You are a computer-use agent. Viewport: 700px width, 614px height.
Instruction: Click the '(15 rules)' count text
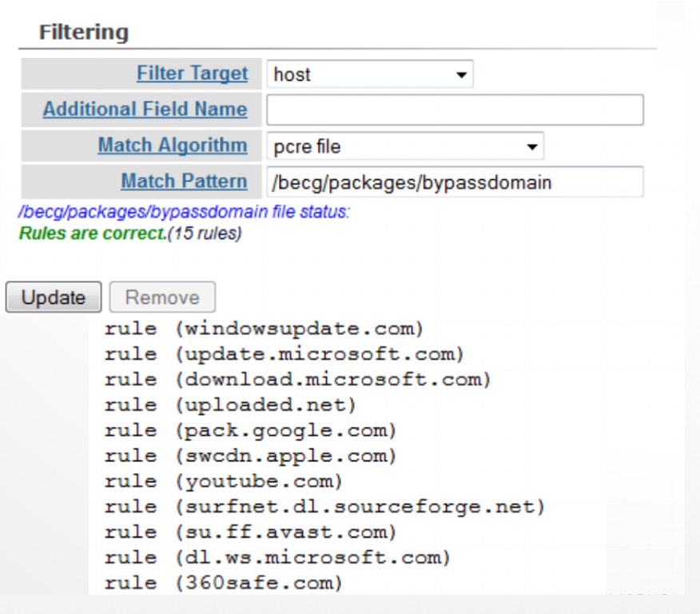pyautogui.click(x=205, y=233)
